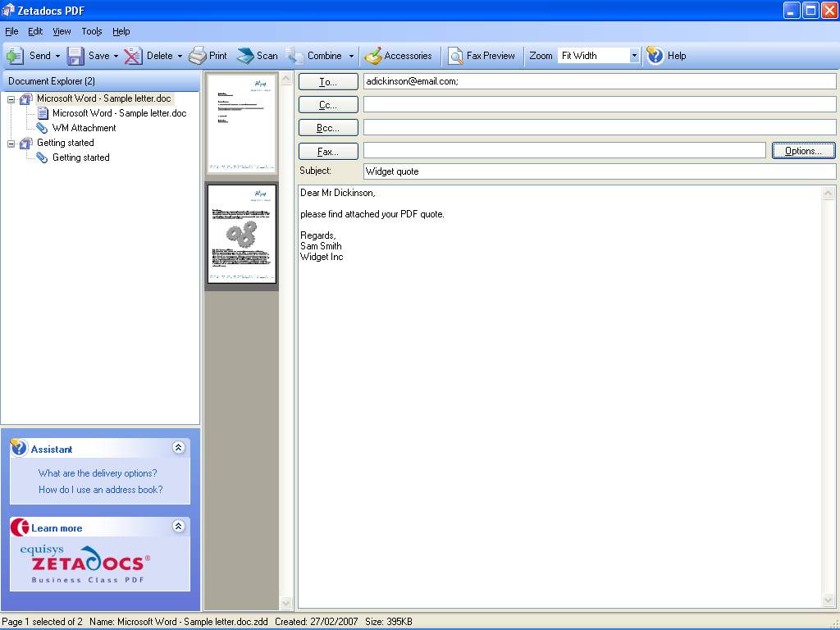Click the Getting started paperclip icon
This screenshot has height=630, width=840.
point(42,157)
